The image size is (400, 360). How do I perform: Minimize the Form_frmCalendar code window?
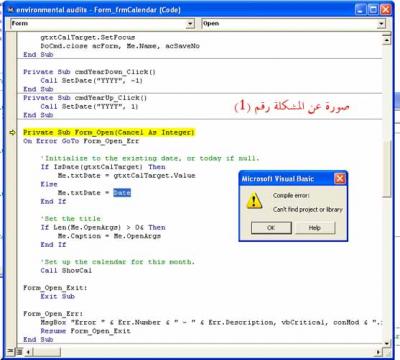360,9
